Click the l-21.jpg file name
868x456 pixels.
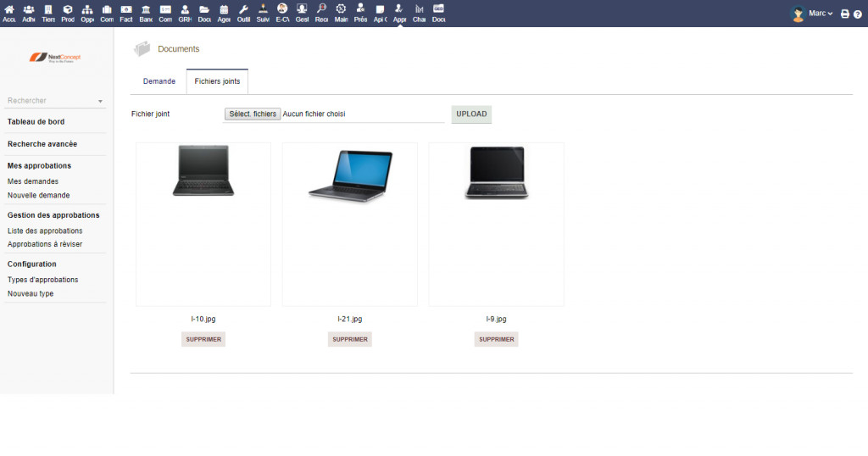pyautogui.click(x=350, y=319)
